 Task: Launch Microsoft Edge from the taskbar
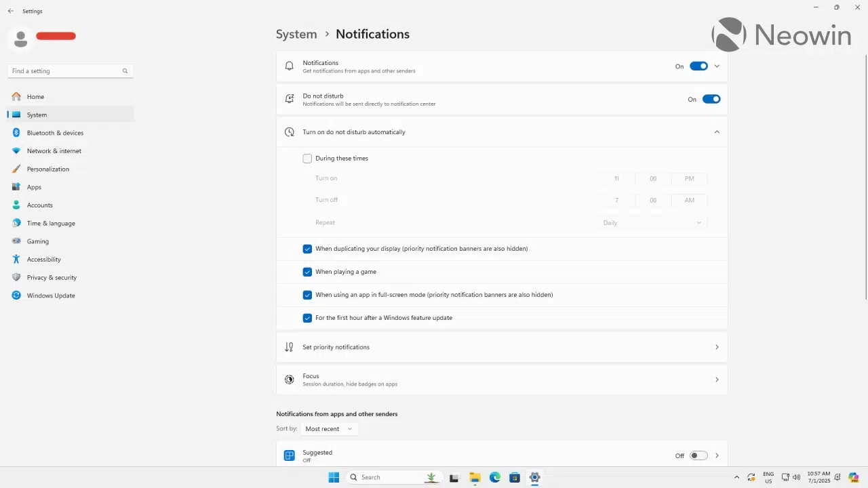click(x=495, y=477)
